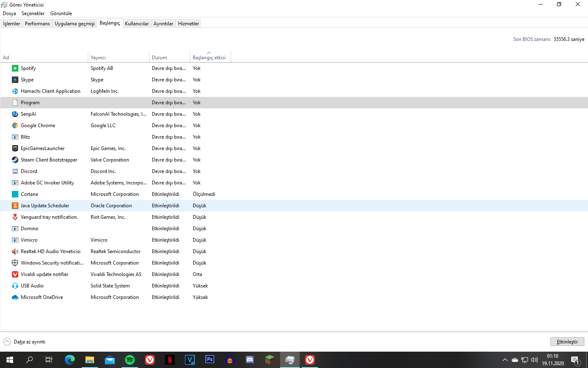The width and height of the screenshot is (588, 368).
Task: Click the blank file icon beside Program
Action: [15, 103]
